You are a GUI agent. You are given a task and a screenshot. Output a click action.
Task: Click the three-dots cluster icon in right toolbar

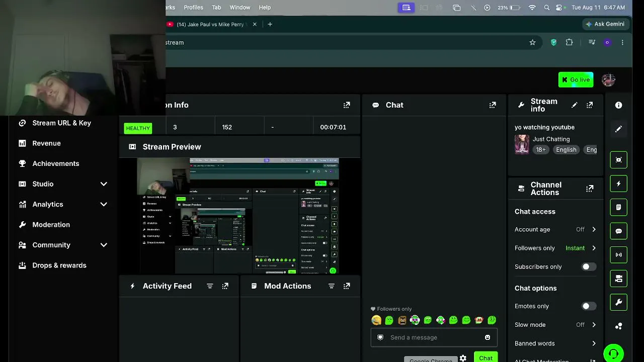coord(618,326)
